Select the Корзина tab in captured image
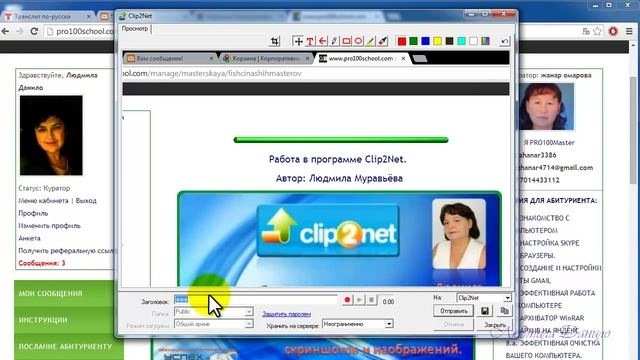Viewport: 640px width, 360px height. coord(267,58)
